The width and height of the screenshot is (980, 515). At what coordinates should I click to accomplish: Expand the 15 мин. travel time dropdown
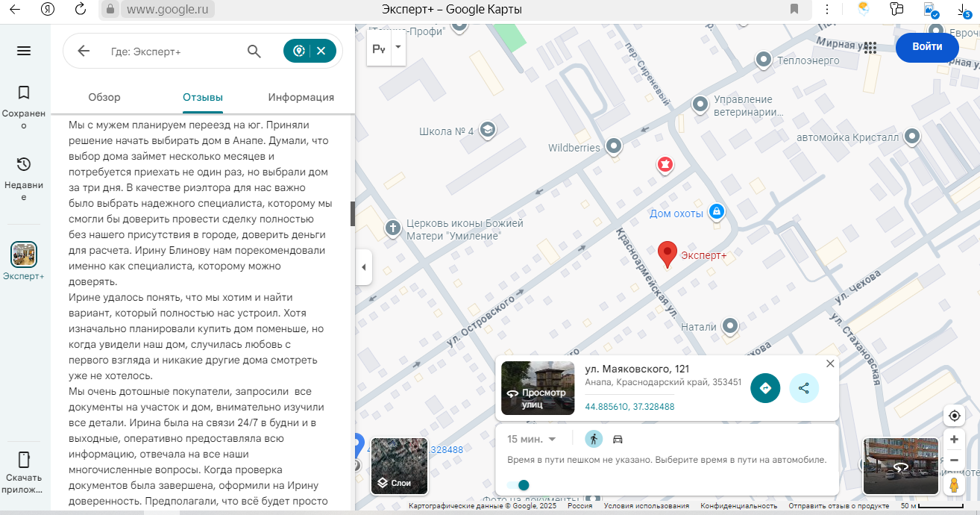(532, 439)
